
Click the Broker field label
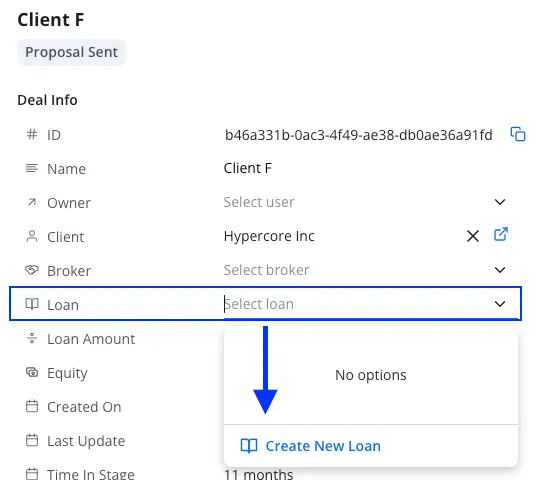coord(69,271)
